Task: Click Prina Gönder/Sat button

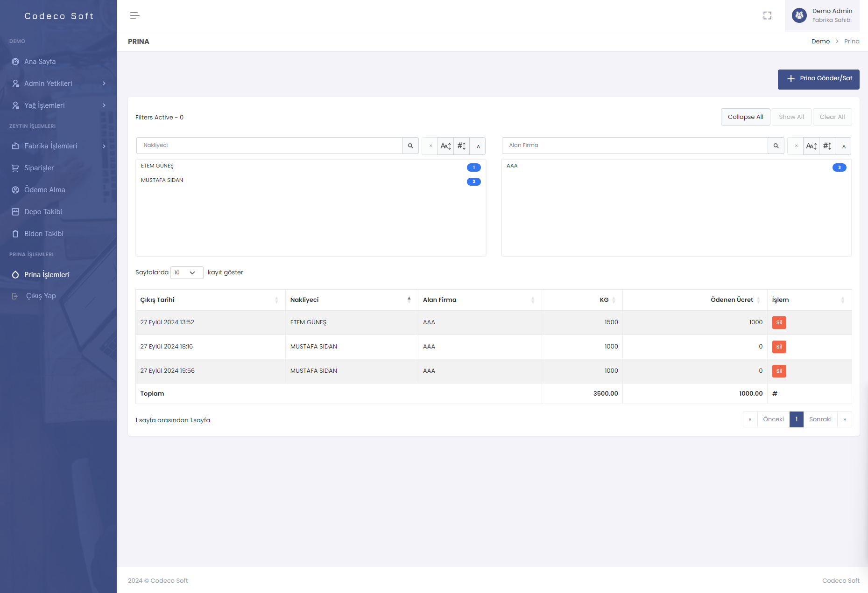Action: pos(818,79)
